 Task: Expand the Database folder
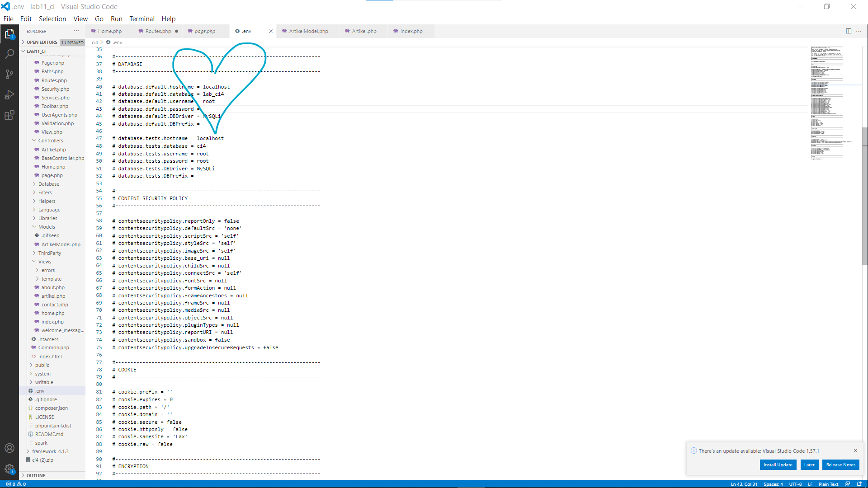click(49, 183)
